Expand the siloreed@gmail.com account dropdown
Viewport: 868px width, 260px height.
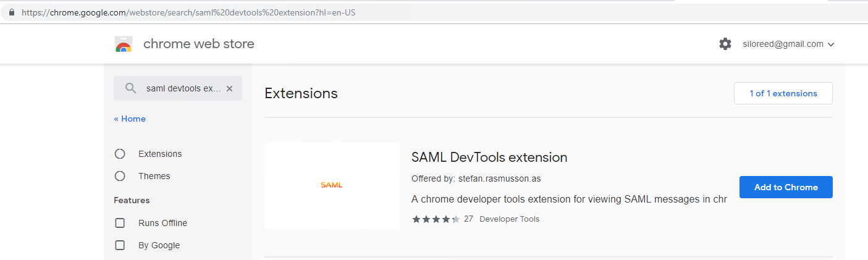click(x=788, y=44)
